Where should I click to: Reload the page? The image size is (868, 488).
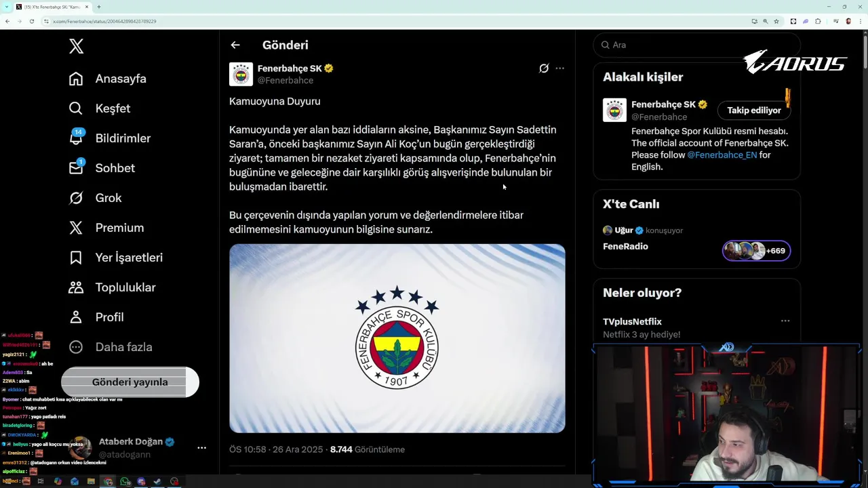pos(31,21)
